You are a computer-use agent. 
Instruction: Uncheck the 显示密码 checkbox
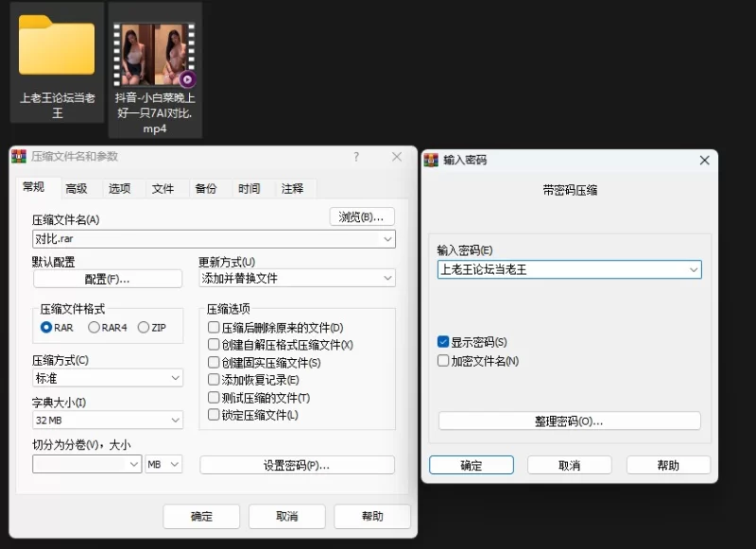pyautogui.click(x=443, y=342)
